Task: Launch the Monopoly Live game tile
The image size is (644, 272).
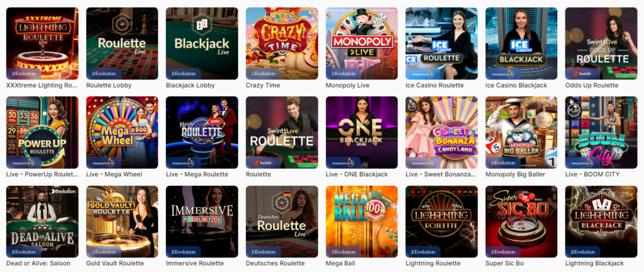Action: coord(362,43)
